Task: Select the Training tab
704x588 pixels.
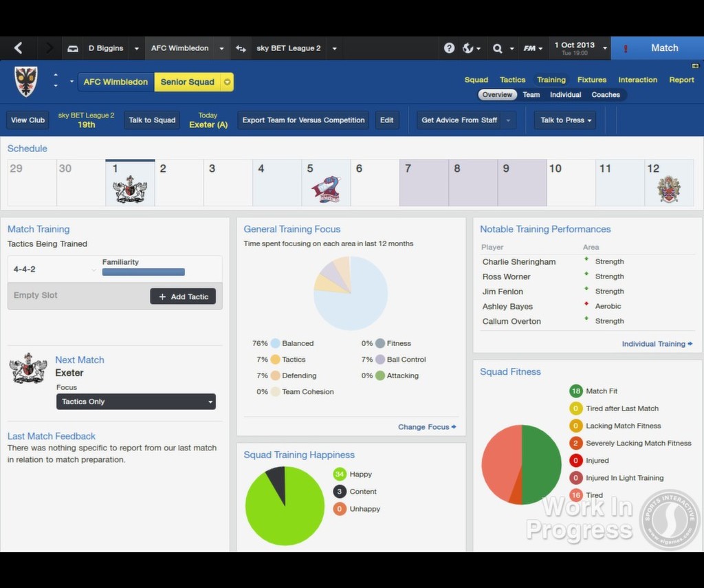Action: coord(551,80)
